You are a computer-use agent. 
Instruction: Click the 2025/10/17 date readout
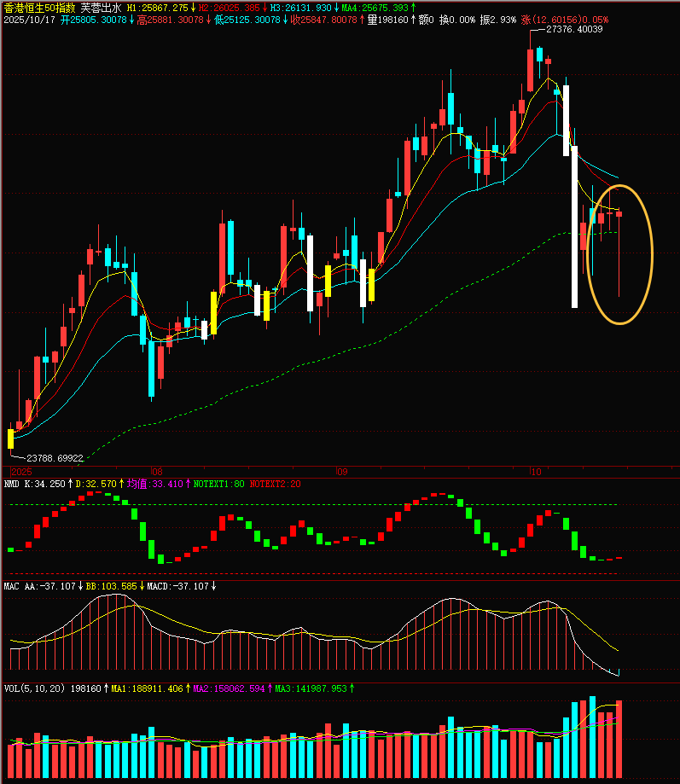point(30,18)
